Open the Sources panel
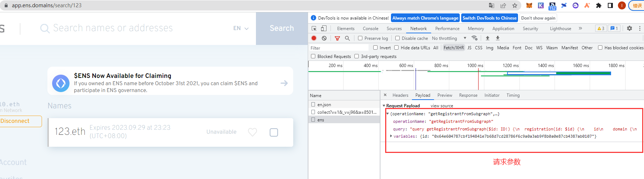This screenshot has width=644, height=179. (394, 28)
